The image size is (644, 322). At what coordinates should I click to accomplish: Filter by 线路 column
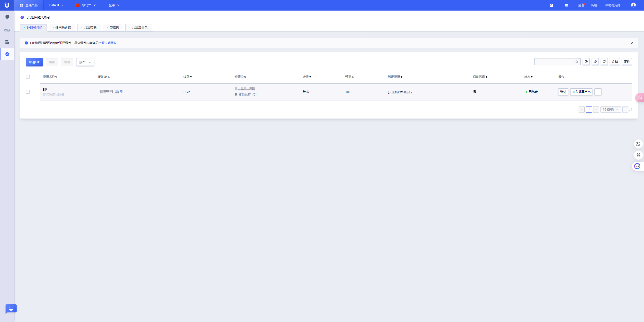(x=191, y=77)
